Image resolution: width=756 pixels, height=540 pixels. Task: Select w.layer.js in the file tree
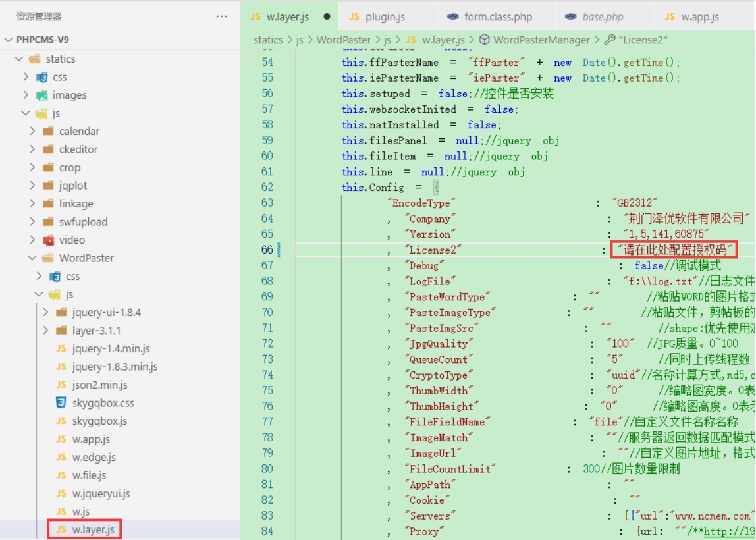(93, 529)
